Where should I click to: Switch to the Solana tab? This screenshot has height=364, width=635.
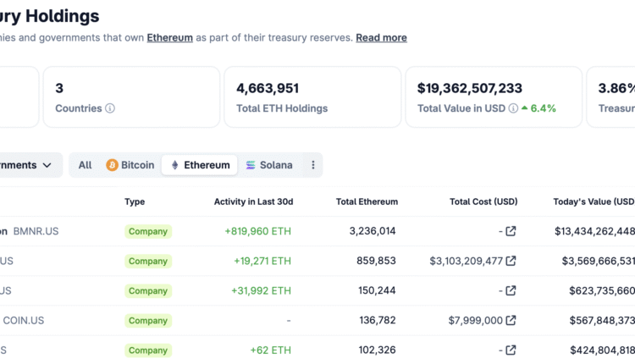pyautogui.click(x=269, y=165)
